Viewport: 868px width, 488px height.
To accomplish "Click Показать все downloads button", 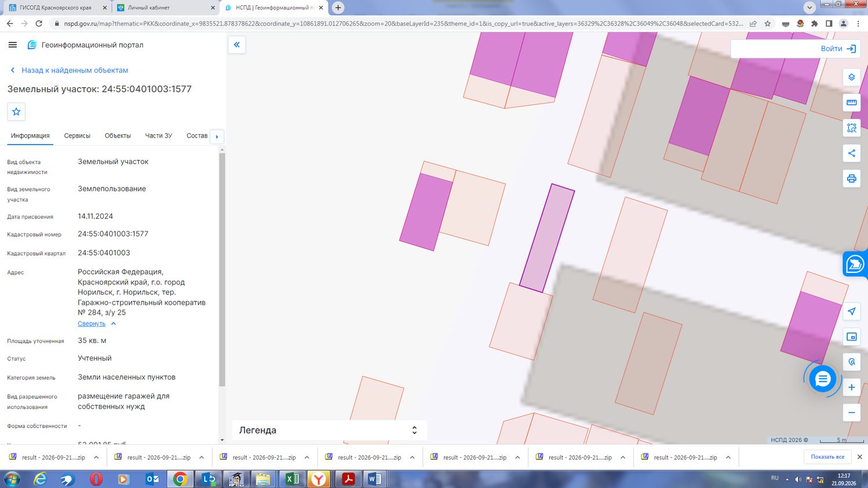I will 827,457.
